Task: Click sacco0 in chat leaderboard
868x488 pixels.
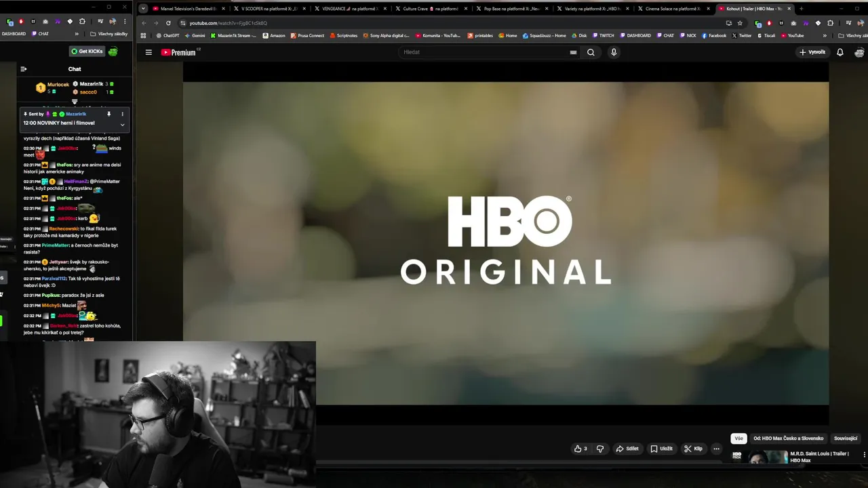Action: tap(88, 91)
